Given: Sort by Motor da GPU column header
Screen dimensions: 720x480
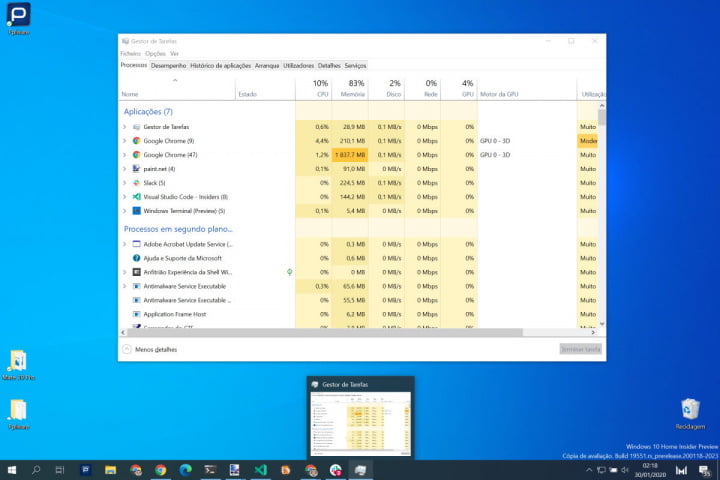Looking at the screenshot, I should pyautogui.click(x=527, y=88).
